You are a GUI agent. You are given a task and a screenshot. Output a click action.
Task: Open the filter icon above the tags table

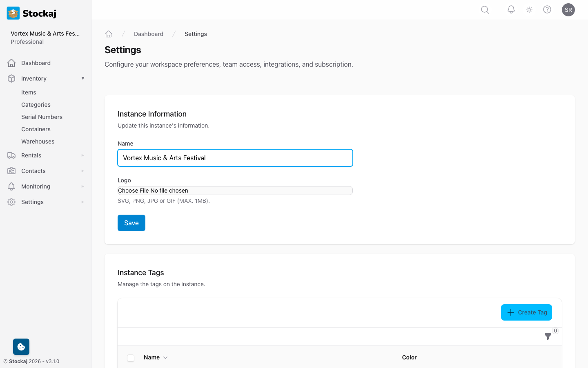548,337
